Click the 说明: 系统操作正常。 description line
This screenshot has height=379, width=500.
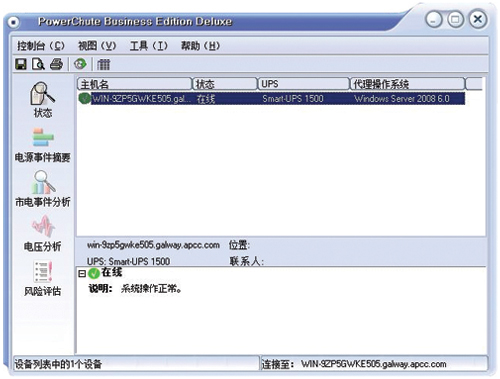coord(135,289)
